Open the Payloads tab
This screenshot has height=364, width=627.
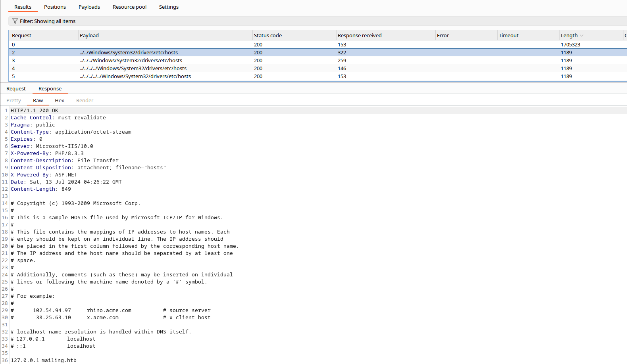pos(89,7)
